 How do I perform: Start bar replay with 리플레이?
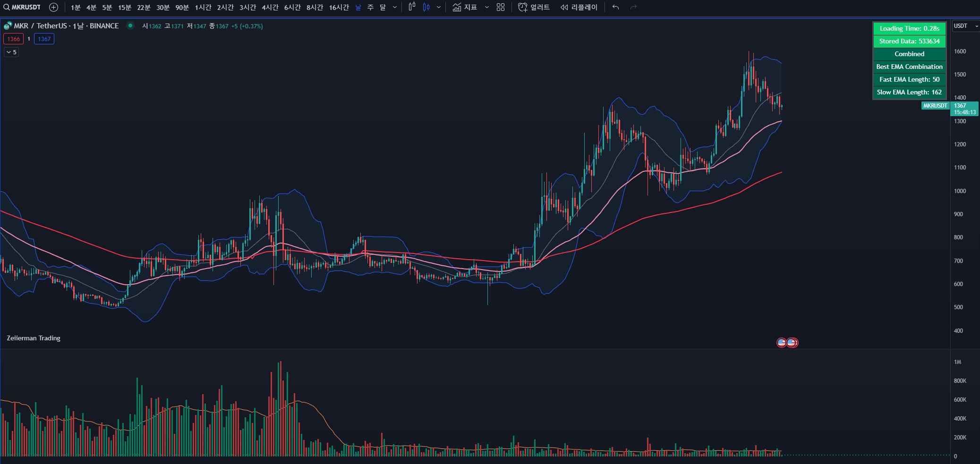(579, 7)
